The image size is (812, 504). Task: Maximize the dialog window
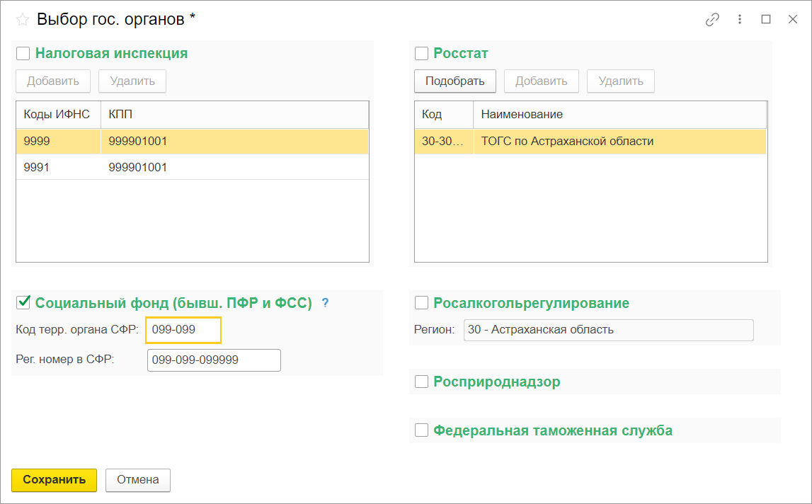(x=766, y=20)
